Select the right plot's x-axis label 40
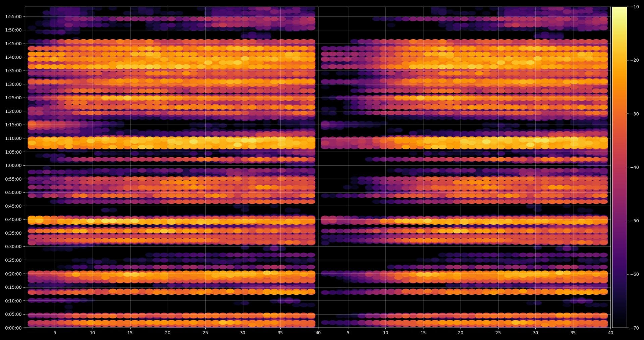 coord(610,333)
